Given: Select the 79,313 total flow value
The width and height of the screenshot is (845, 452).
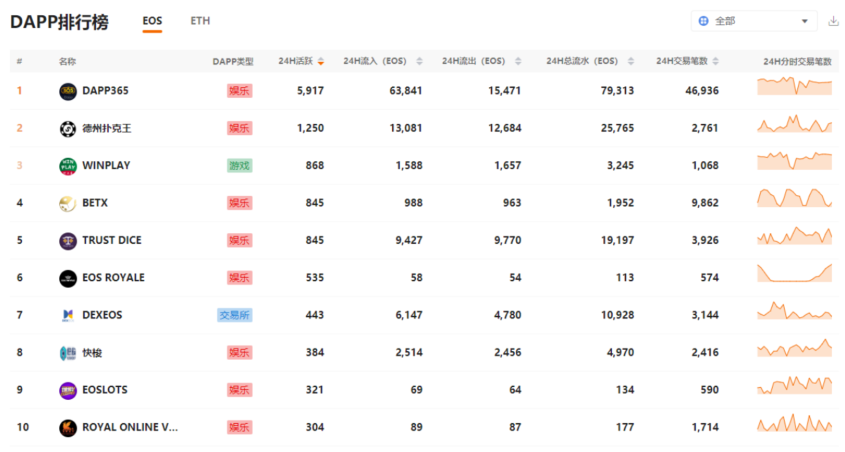Looking at the screenshot, I should 618,91.
